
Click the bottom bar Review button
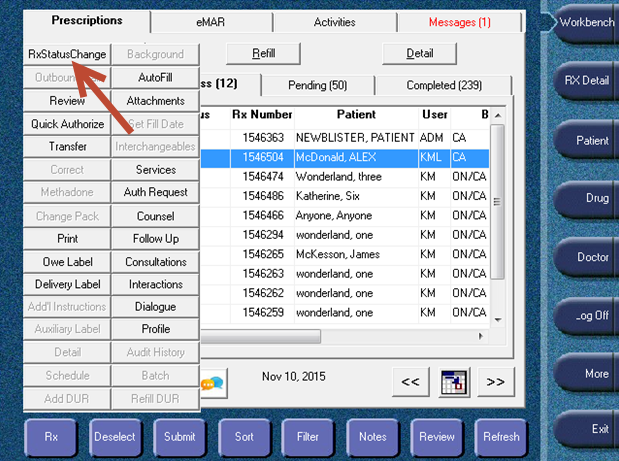[x=437, y=437]
